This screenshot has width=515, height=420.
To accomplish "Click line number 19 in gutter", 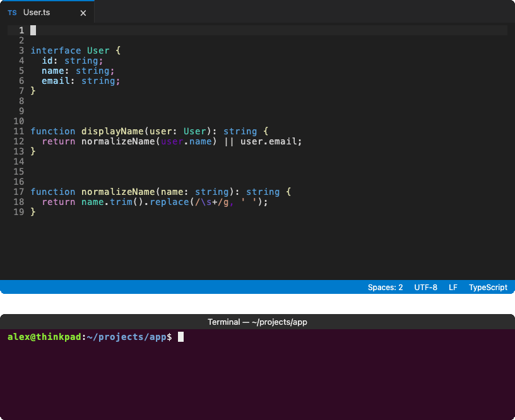I will coord(19,212).
